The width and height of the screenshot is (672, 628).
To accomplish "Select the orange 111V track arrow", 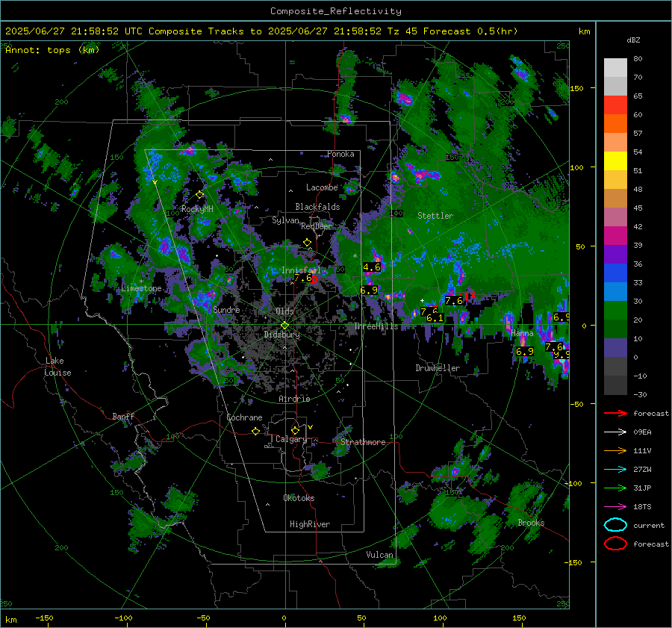I will [x=615, y=450].
